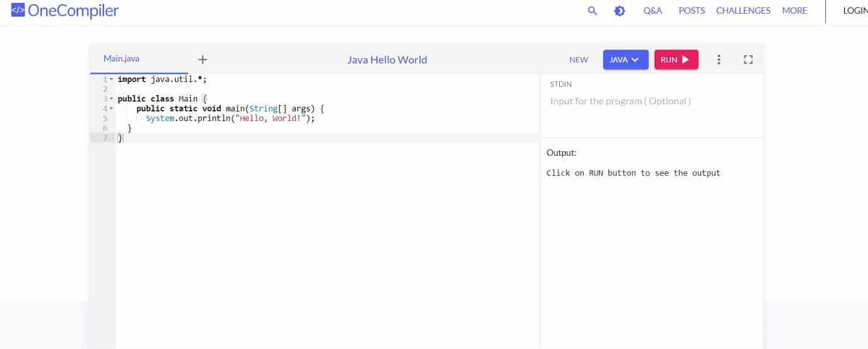Focus the STDIN input field

[651, 101]
